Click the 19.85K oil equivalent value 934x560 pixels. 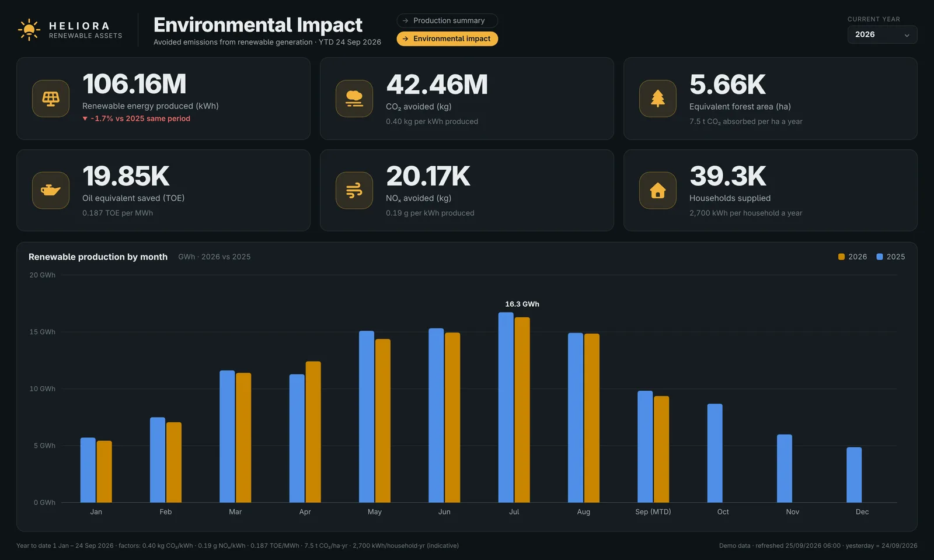tap(126, 176)
